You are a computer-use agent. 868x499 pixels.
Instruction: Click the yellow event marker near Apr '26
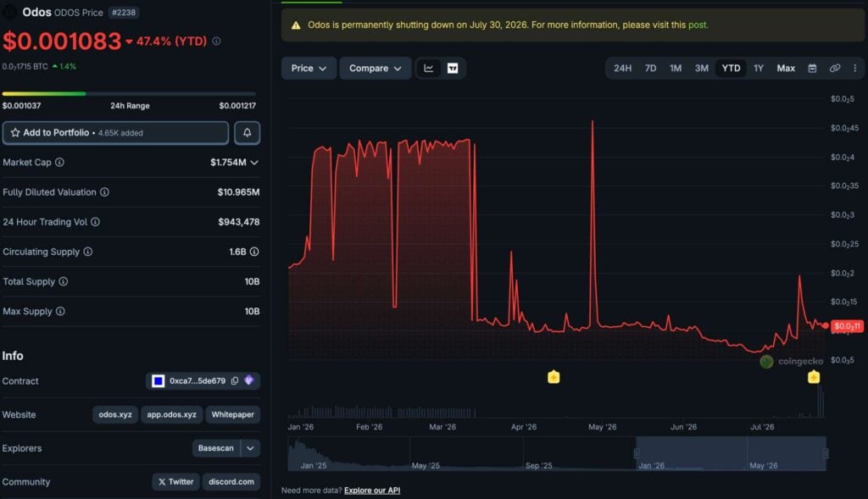554,377
